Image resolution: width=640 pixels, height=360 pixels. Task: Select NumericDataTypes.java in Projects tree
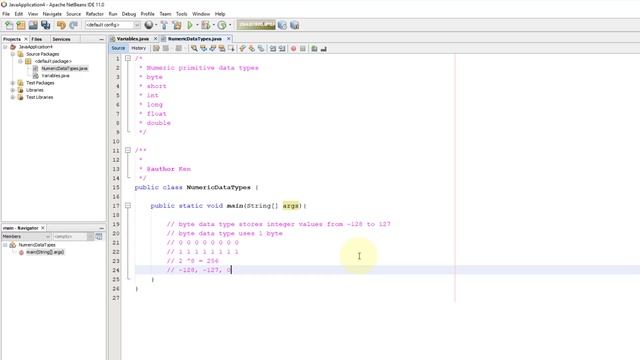[64, 69]
